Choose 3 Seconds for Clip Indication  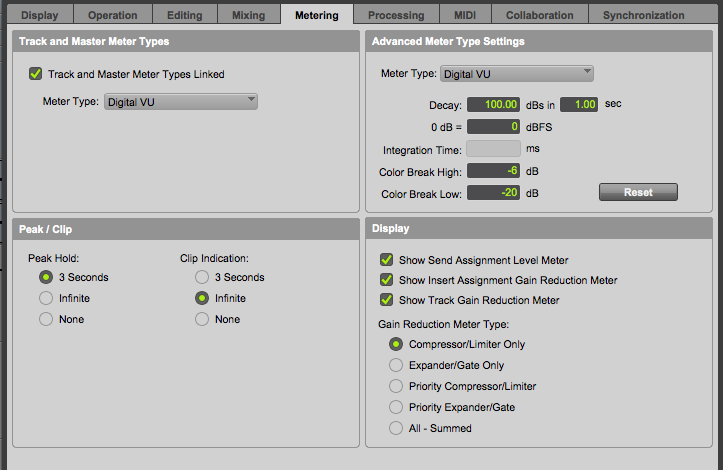pyautogui.click(x=202, y=277)
